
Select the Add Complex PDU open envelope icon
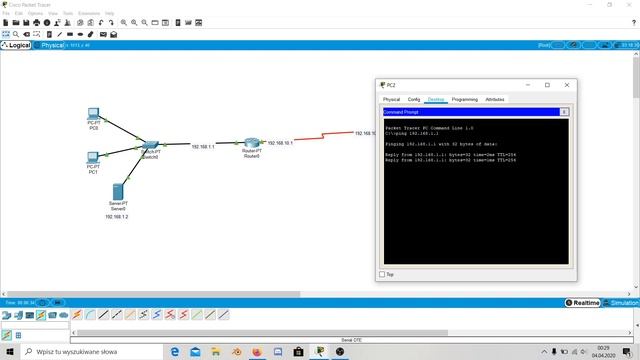pos(113,34)
